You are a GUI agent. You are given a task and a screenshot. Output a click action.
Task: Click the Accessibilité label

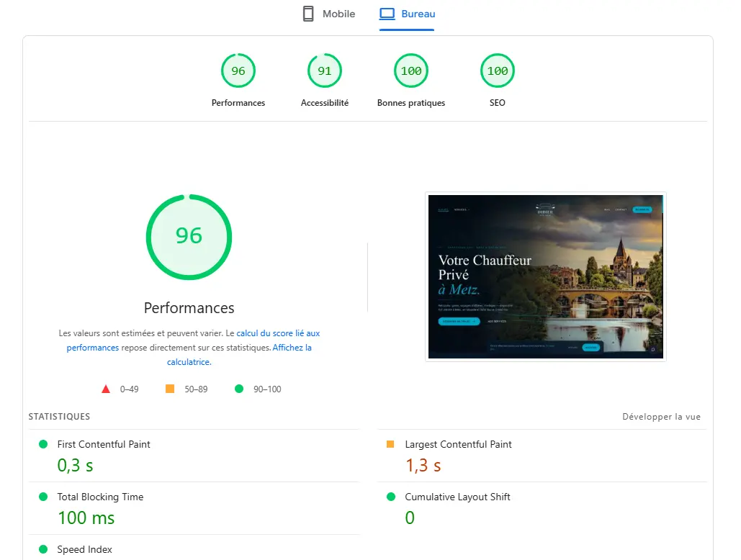point(325,103)
